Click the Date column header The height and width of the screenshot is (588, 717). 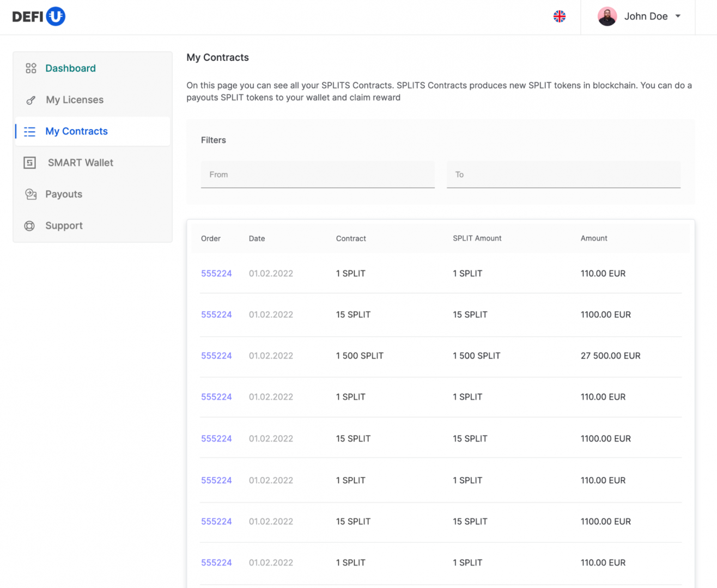click(x=257, y=238)
